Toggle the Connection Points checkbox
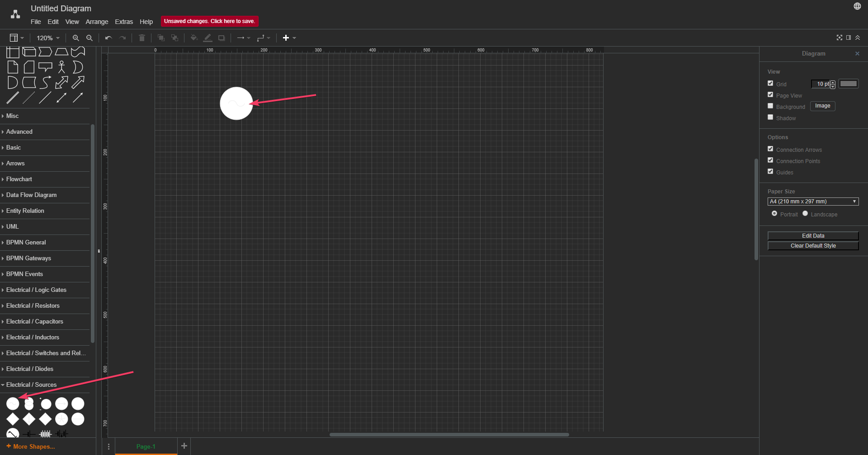Viewport: 868px width, 455px height. click(x=770, y=160)
